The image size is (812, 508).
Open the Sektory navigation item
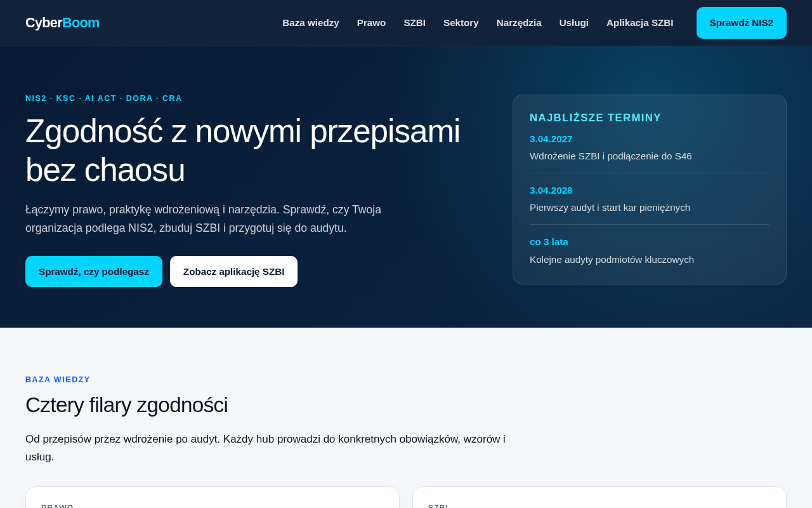461,23
